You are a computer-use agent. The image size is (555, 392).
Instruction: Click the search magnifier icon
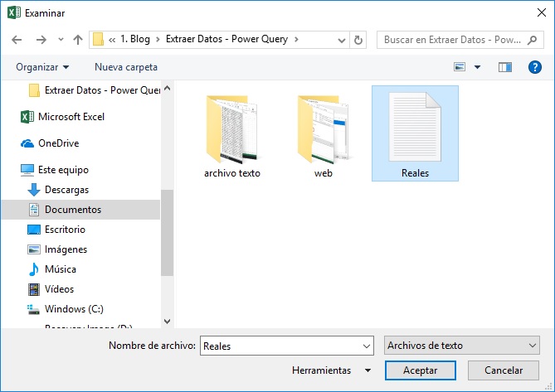(532, 40)
